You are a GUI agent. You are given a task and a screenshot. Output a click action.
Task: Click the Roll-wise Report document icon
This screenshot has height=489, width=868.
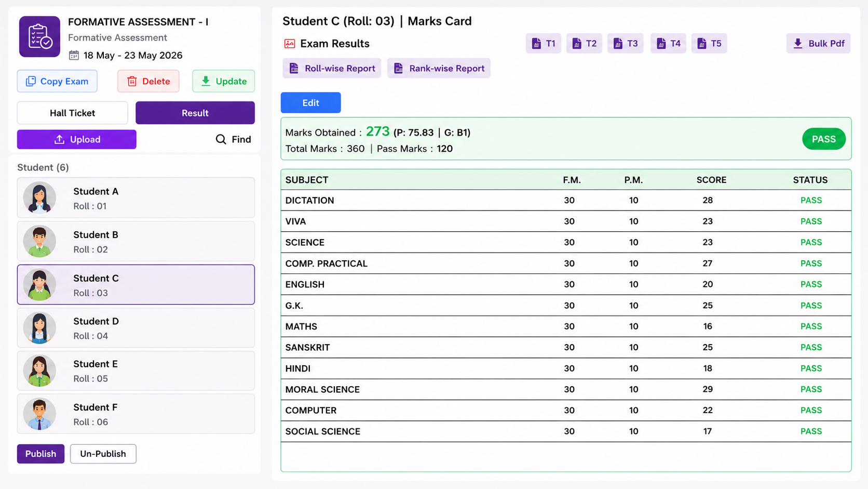[x=294, y=68]
